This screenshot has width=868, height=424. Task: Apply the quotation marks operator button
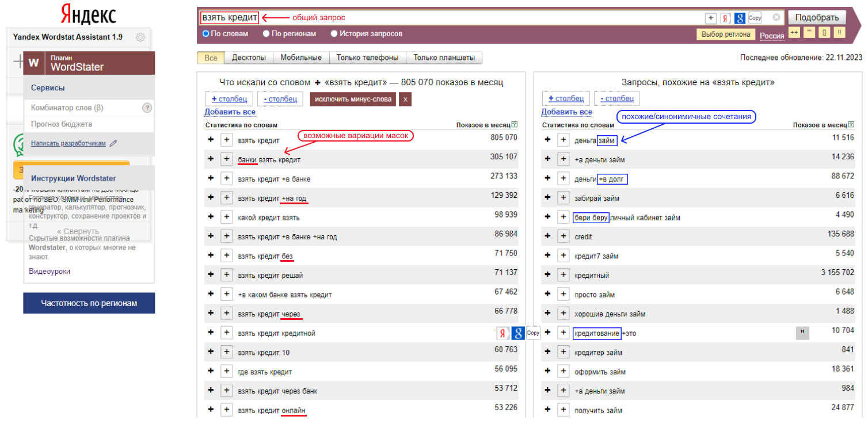(809, 33)
